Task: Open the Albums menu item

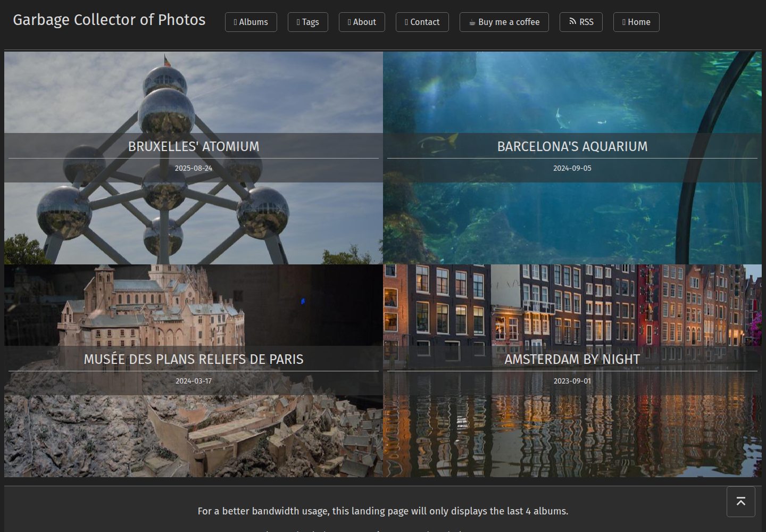Action: 251,22
